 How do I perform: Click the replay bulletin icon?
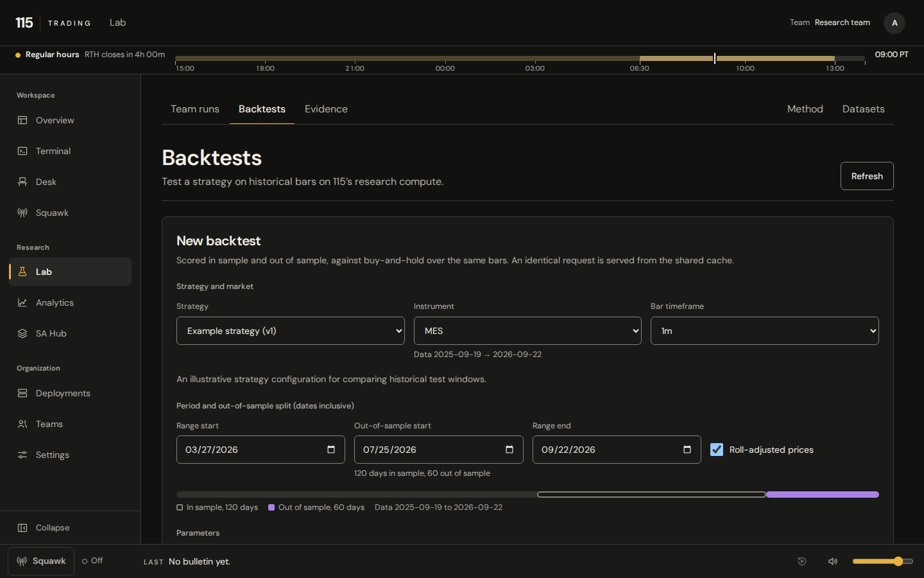click(802, 561)
